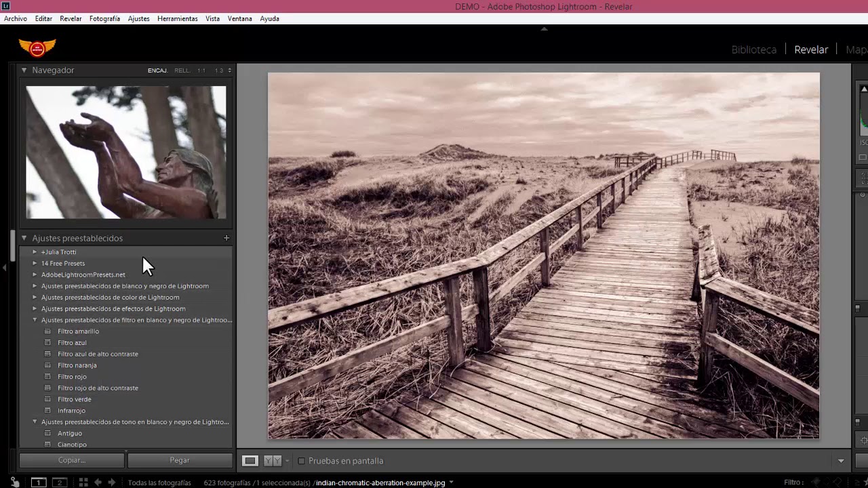Hide the left panel via edge triangle

click(x=4, y=268)
